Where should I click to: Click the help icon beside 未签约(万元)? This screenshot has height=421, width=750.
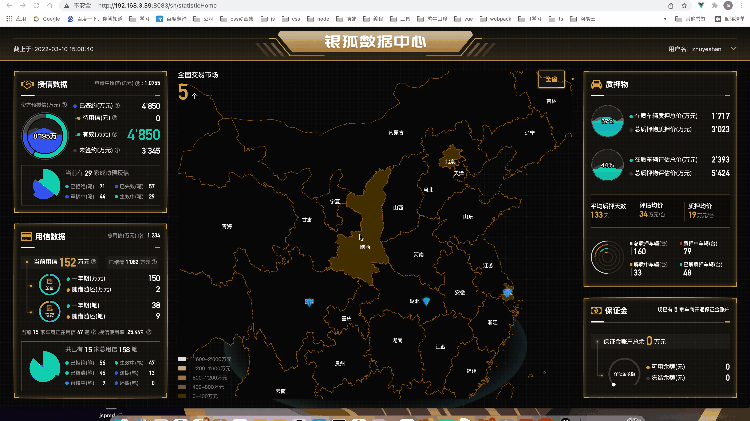pos(117,150)
